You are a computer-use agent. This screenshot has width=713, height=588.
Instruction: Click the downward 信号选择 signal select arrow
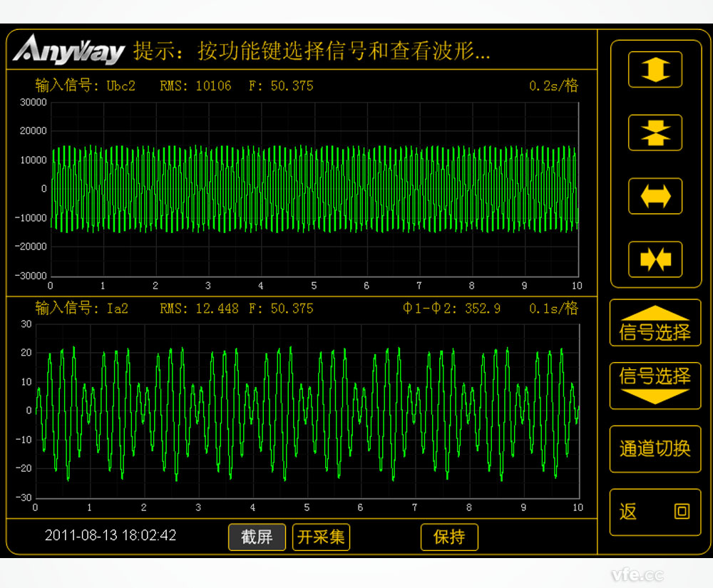coord(654,385)
